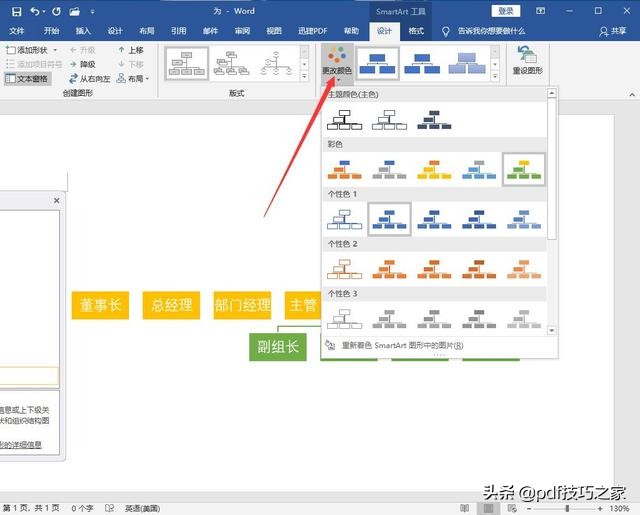The width and height of the screenshot is (640, 515).
Task: Expand quick access toolbar customization arrow
Action: (x=93, y=12)
